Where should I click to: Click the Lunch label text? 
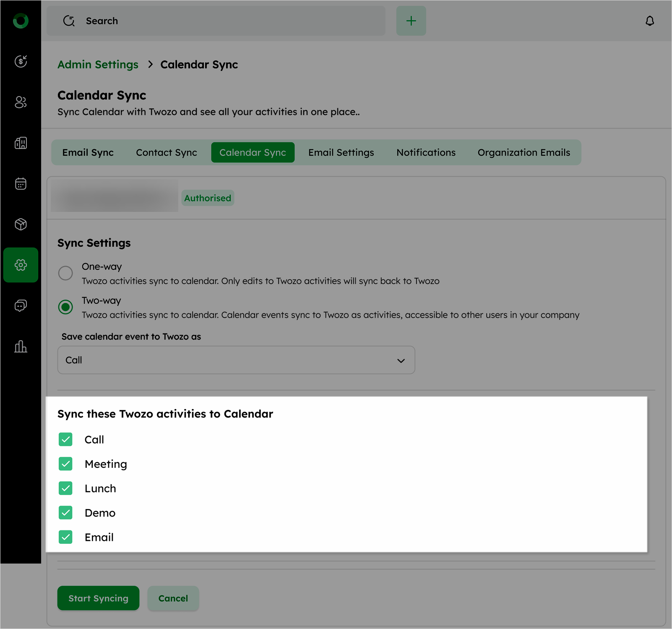coord(100,488)
